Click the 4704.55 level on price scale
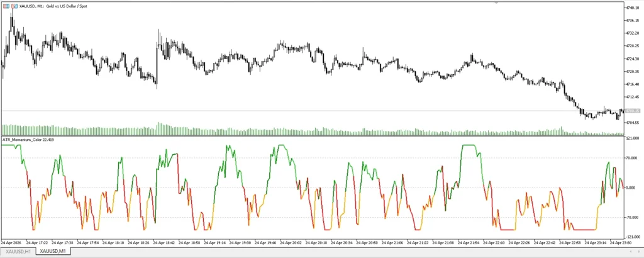 [633, 123]
